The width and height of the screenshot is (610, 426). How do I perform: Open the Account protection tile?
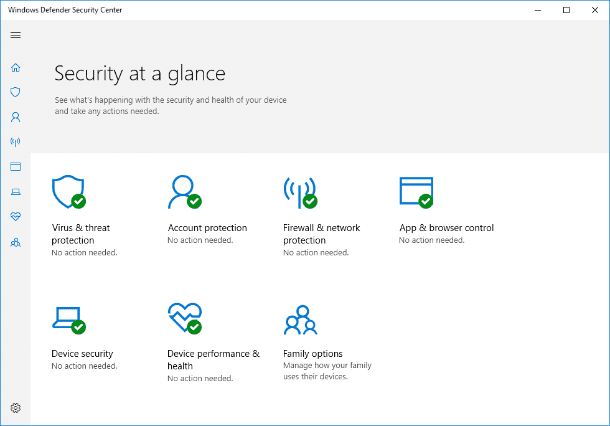(207, 209)
